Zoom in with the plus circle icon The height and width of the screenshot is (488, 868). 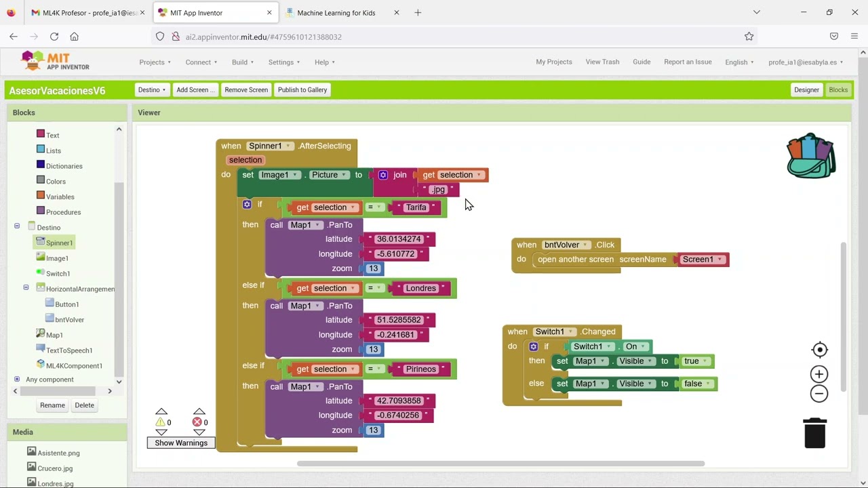pos(819,374)
